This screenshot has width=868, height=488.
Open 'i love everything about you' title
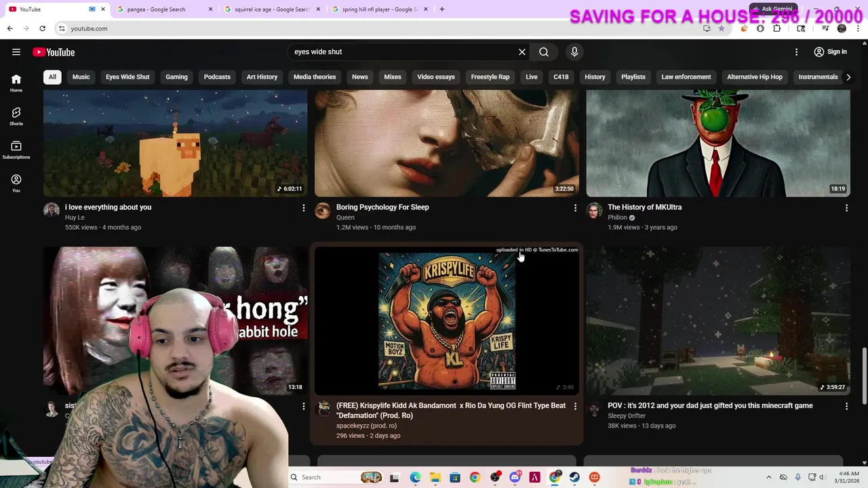[x=108, y=207]
